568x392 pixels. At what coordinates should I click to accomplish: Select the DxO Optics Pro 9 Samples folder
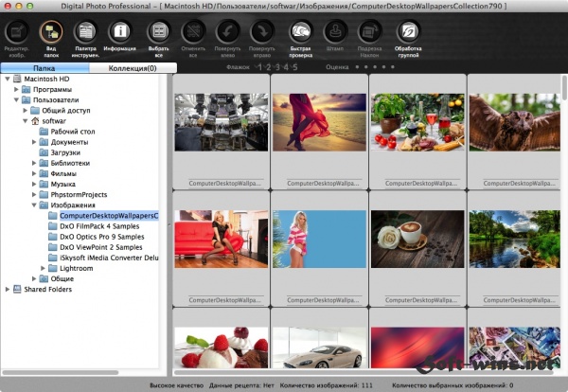click(x=102, y=237)
